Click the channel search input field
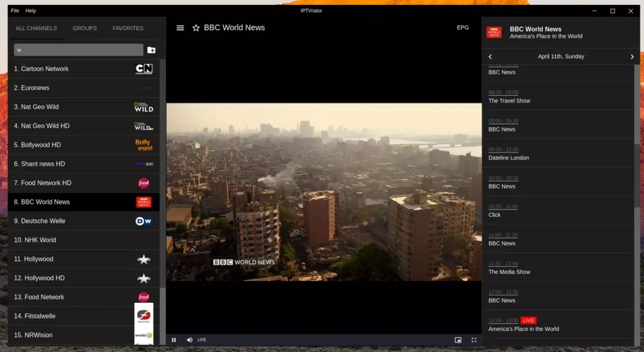 click(79, 50)
